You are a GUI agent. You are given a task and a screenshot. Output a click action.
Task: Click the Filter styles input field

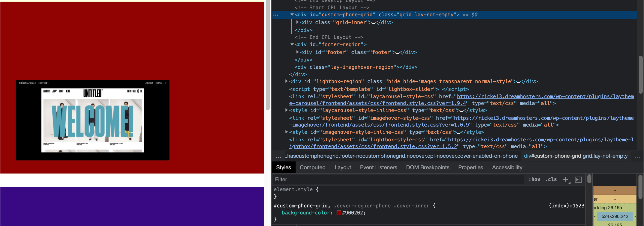(398, 179)
